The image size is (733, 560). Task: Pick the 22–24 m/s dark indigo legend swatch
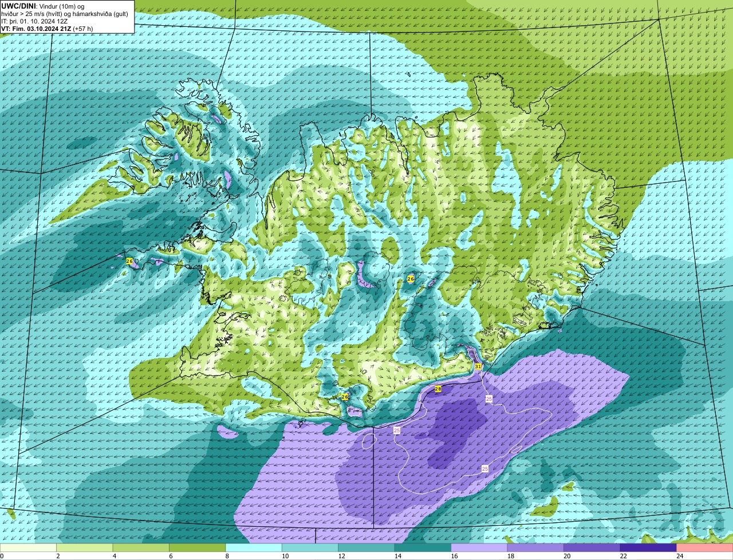(x=648, y=548)
